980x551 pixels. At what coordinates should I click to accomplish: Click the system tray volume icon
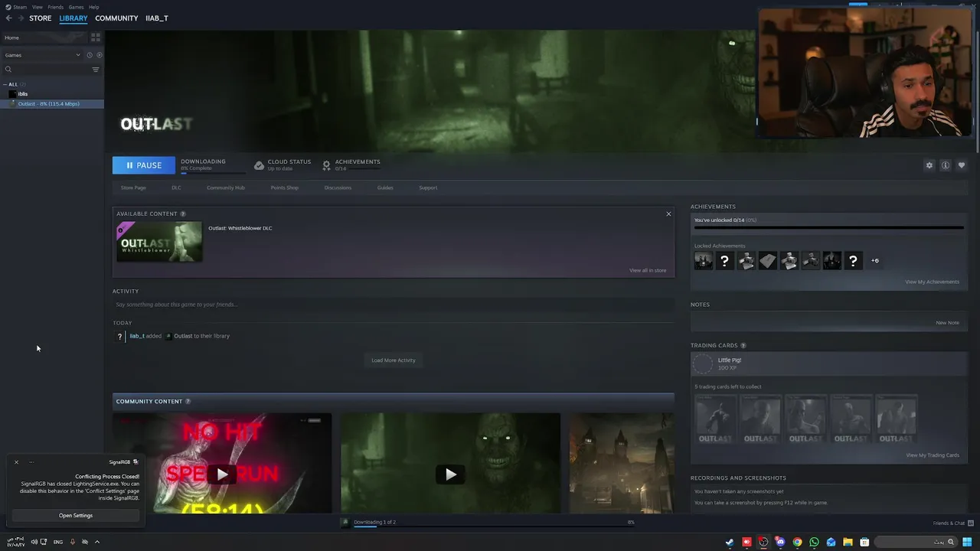34,542
